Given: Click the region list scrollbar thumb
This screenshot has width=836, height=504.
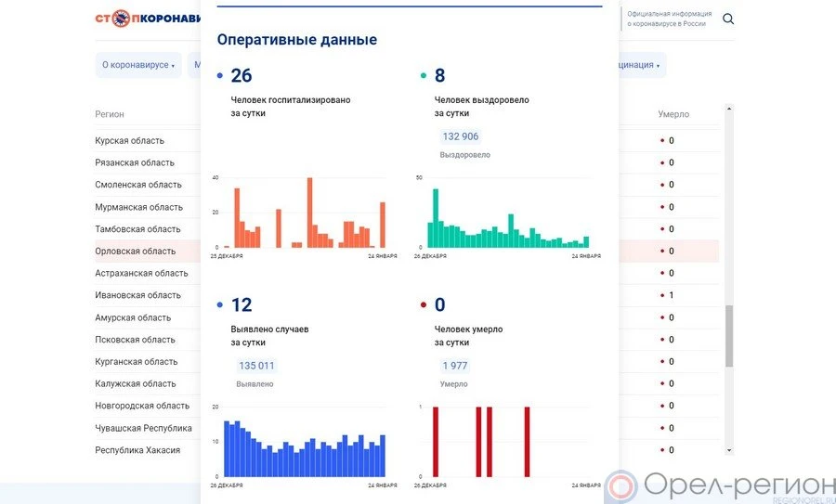Looking at the screenshot, I should tap(728, 336).
